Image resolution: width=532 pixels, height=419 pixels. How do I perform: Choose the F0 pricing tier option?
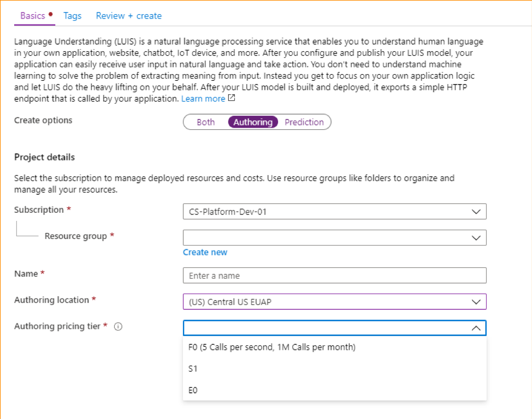(272, 347)
